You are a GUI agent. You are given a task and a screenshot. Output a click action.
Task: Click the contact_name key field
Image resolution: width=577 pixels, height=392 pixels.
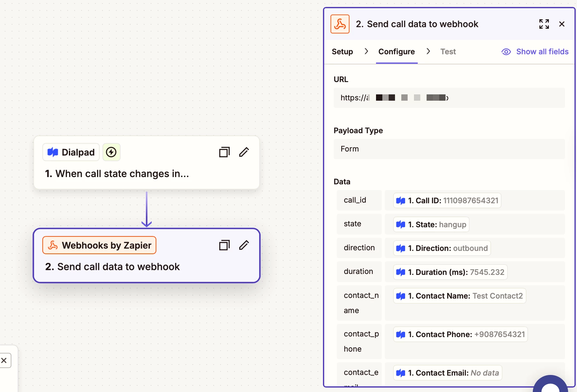(359, 303)
